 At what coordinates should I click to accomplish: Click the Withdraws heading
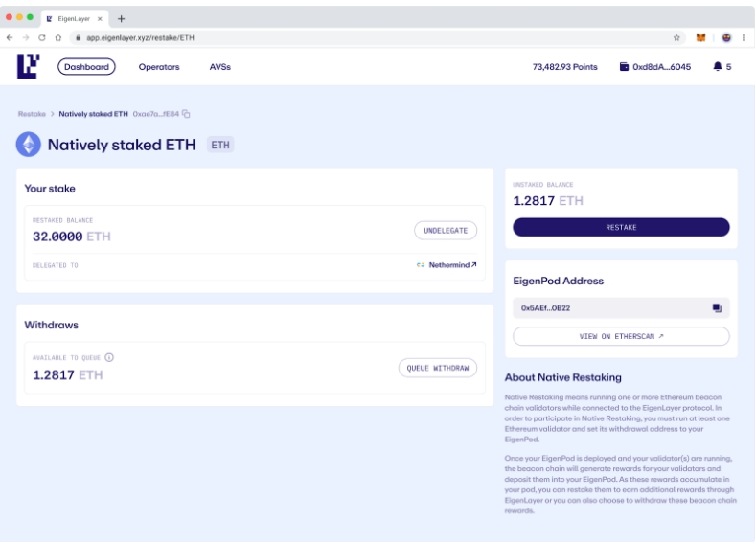(x=51, y=325)
